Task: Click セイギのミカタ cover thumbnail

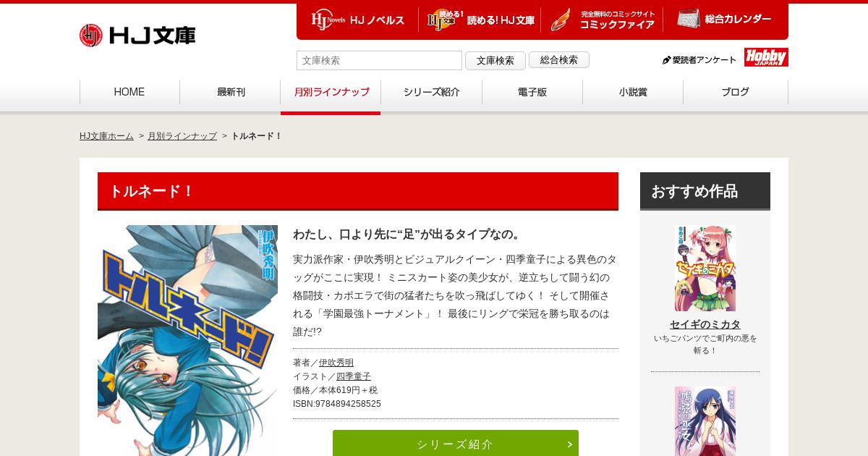Action: [x=705, y=268]
